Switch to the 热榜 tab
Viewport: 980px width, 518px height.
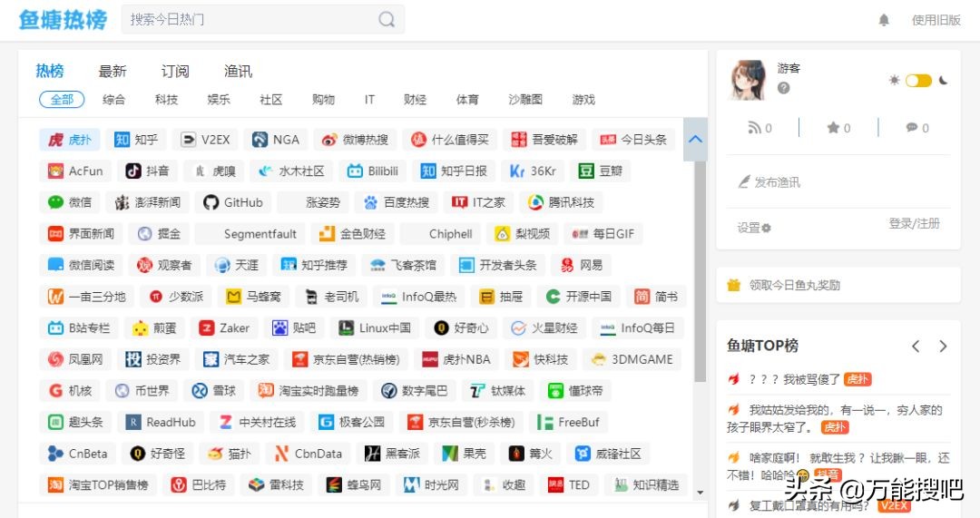(x=50, y=72)
